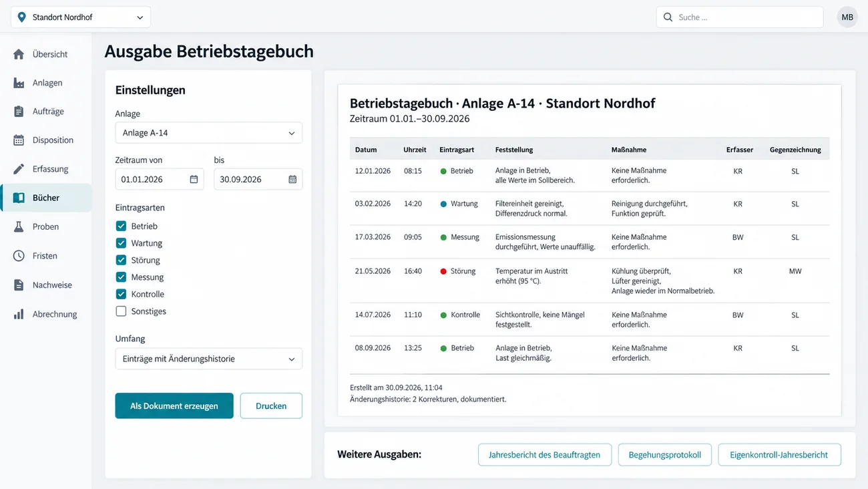This screenshot has height=489, width=868.
Task: Click the Gegenzeichnung column header
Action: [795, 150]
